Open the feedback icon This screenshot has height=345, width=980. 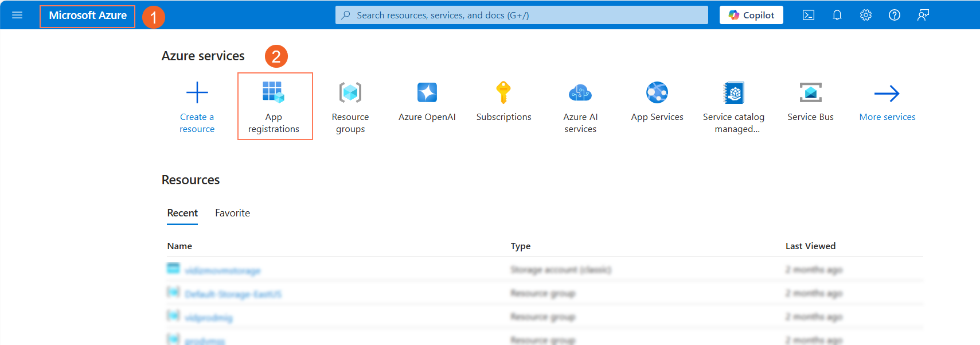pos(923,15)
